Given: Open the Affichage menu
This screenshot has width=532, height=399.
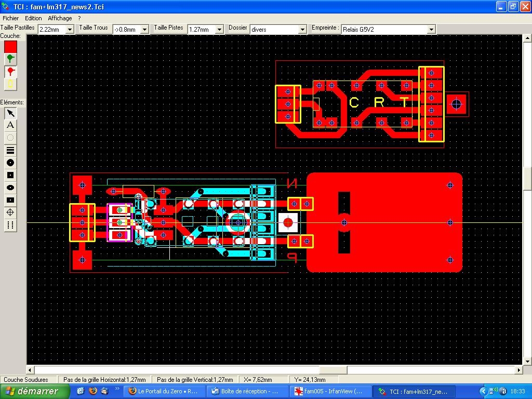Looking at the screenshot, I should 60,18.
